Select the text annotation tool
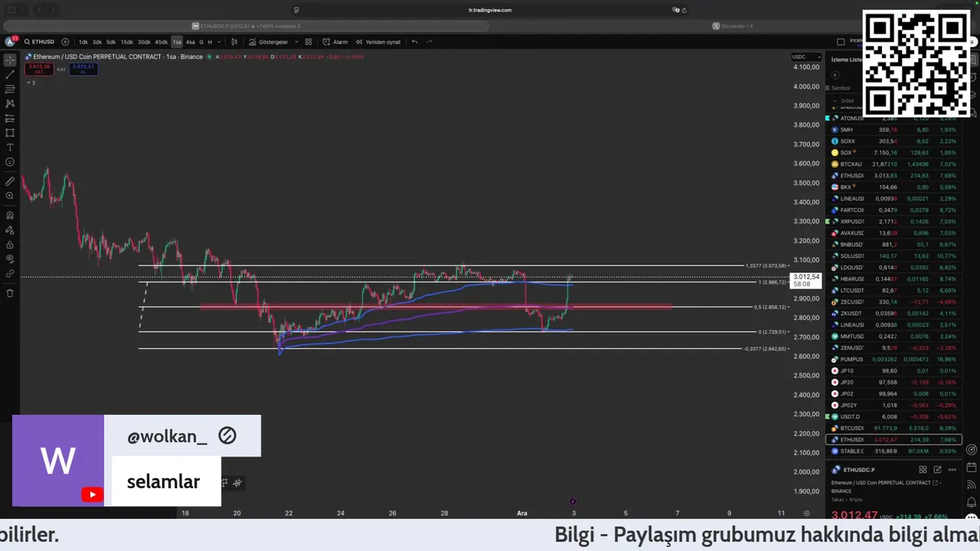The width and height of the screenshot is (980, 551). click(10, 147)
